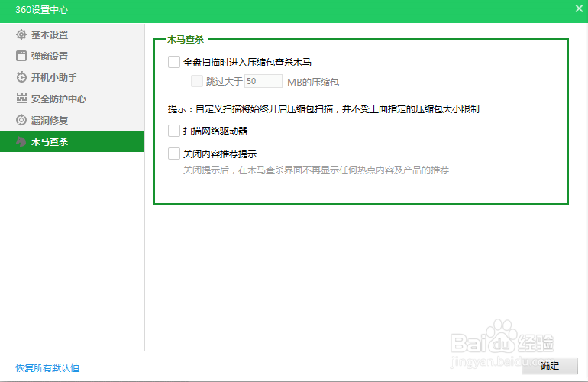Go to 安全防护中心 settings
588x382 pixels.
pos(72,99)
